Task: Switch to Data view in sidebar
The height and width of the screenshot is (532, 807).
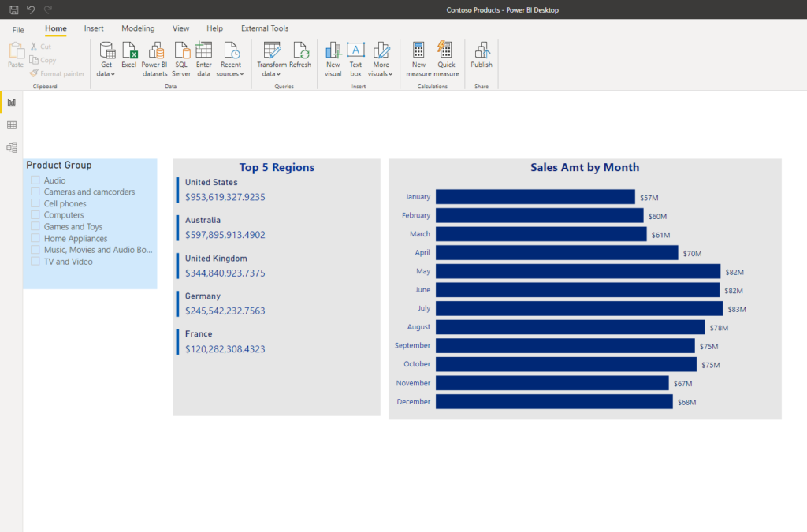Action: 12,125
